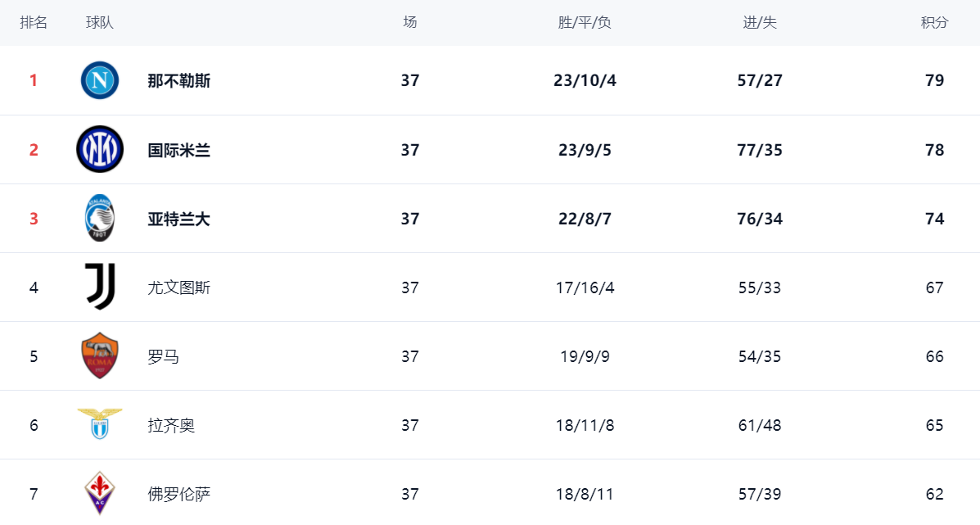The width and height of the screenshot is (980, 525).
Task: Select the Lazio eagle emblem
Action: (100, 423)
